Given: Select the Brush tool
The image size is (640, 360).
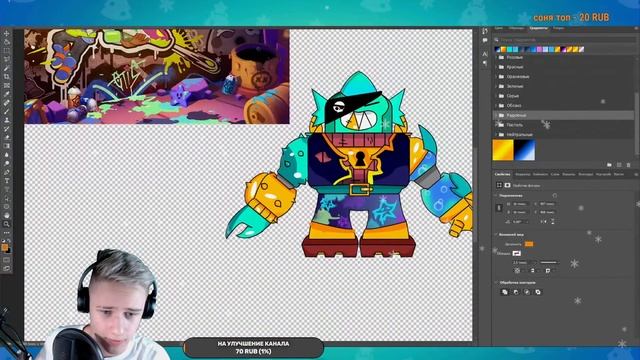Looking at the screenshot, I should [x=7, y=111].
